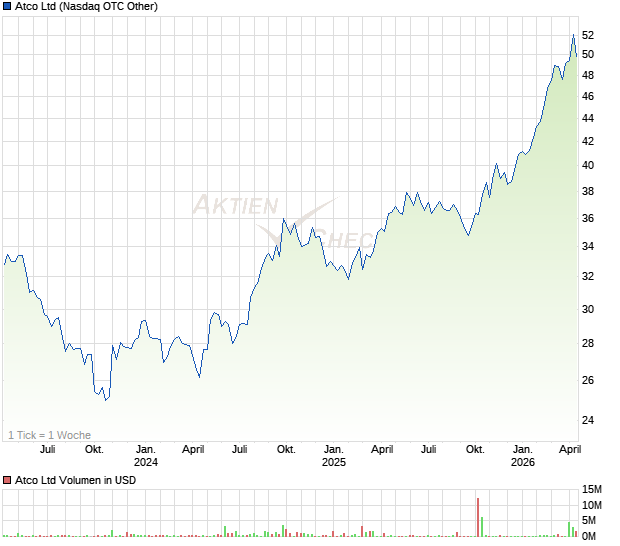Click the tallest red volume bar
Image resolution: width=620 pixels, height=546 pixels.
[478, 517]
